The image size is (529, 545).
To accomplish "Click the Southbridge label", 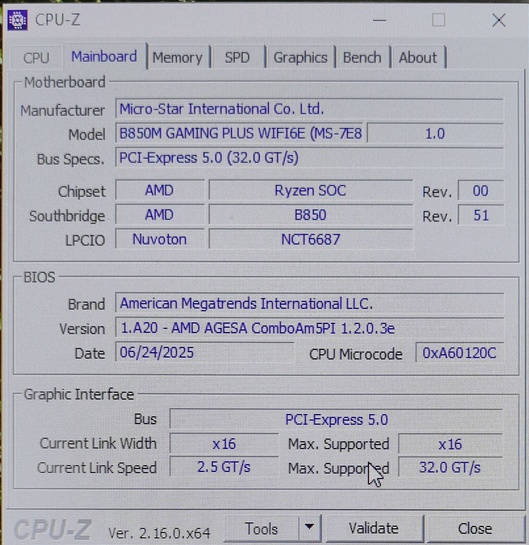I will pos(67,216).
